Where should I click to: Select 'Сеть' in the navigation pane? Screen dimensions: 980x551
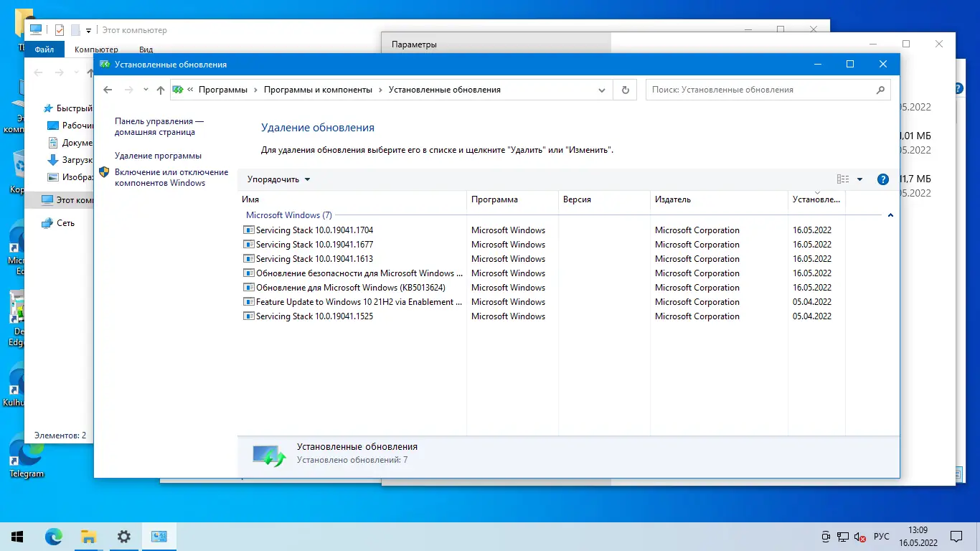[x=58, y=223]
